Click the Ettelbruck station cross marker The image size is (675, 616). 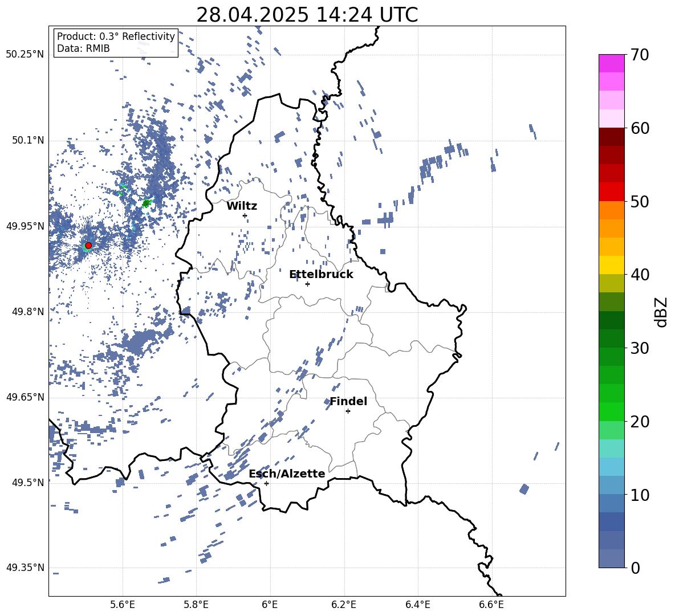[307, 284]
